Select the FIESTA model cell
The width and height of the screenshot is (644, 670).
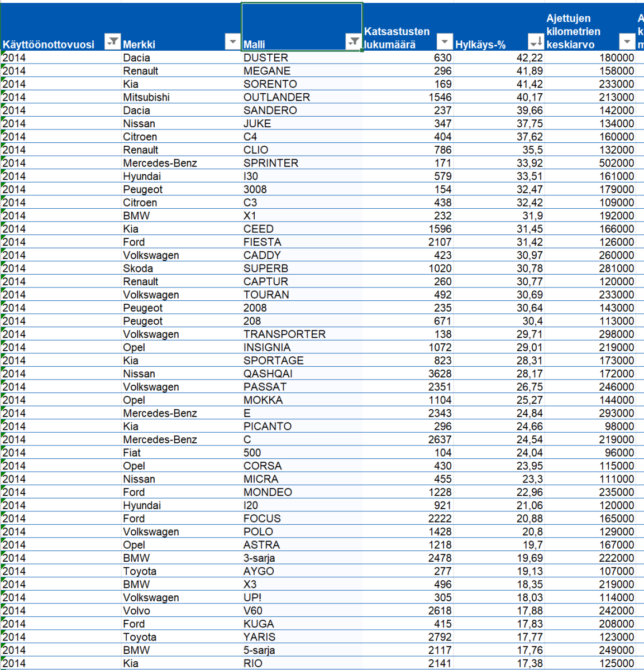point(302,242)
